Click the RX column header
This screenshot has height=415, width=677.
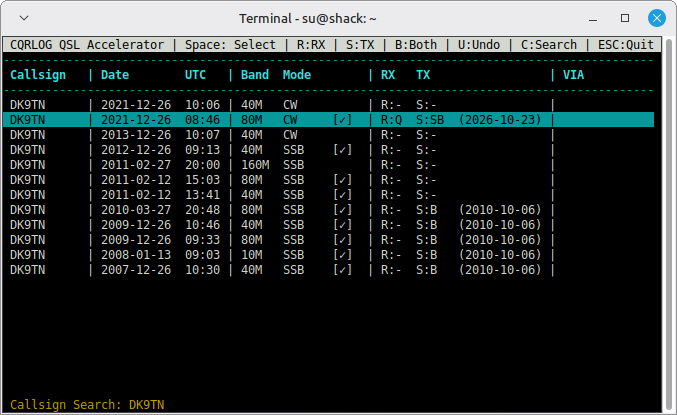coord(388,75)
